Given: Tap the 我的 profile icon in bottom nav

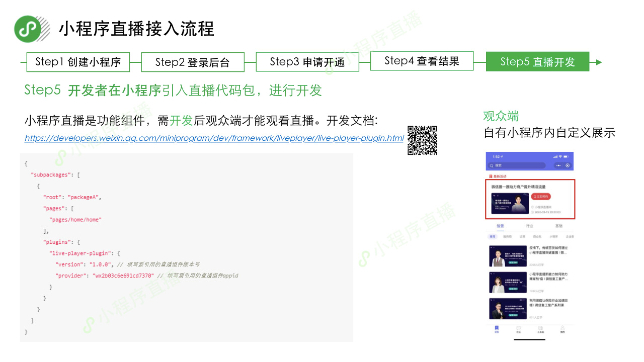Looking at the screenshot, I should point(562,329).
